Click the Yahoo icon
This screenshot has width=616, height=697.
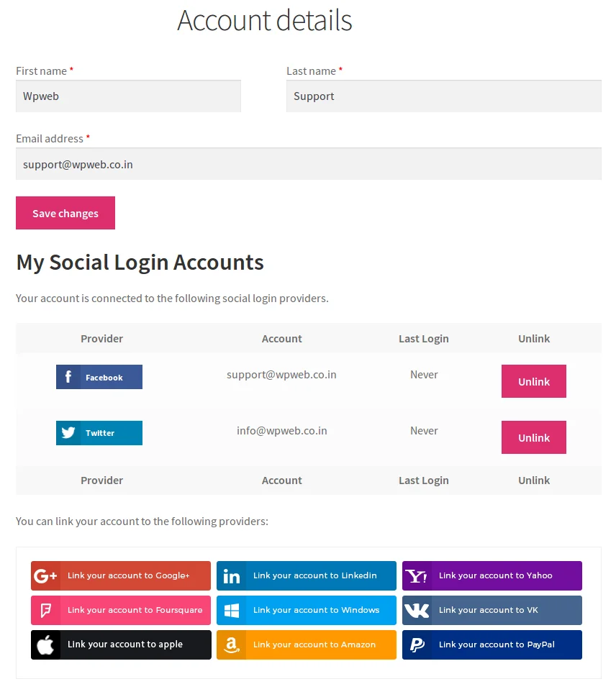[417, 575]
